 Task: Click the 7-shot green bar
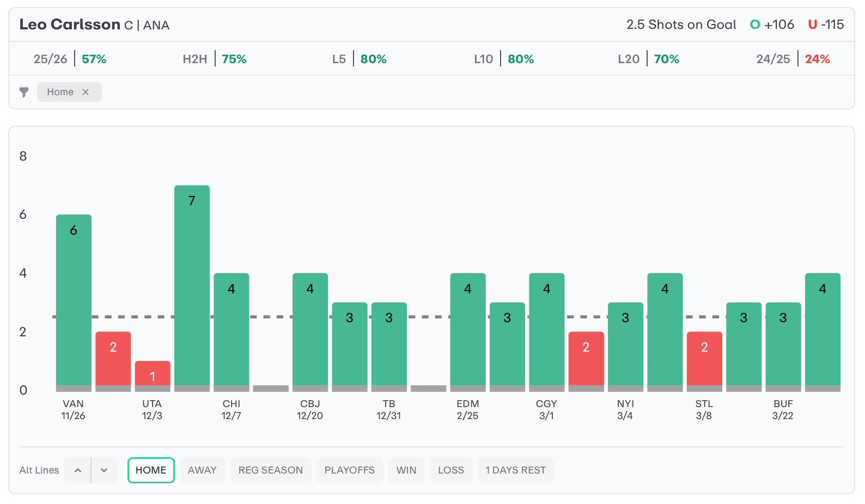tap(192, 286)
